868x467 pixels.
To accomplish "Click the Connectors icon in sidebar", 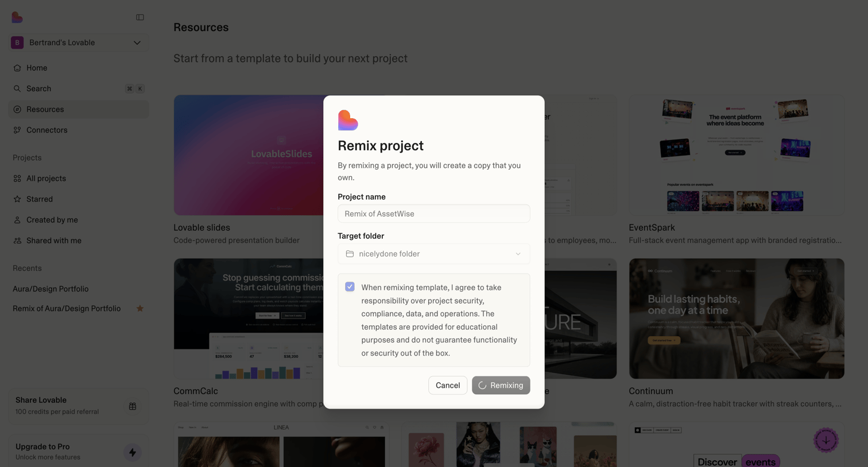I will (x=17, y=130).
